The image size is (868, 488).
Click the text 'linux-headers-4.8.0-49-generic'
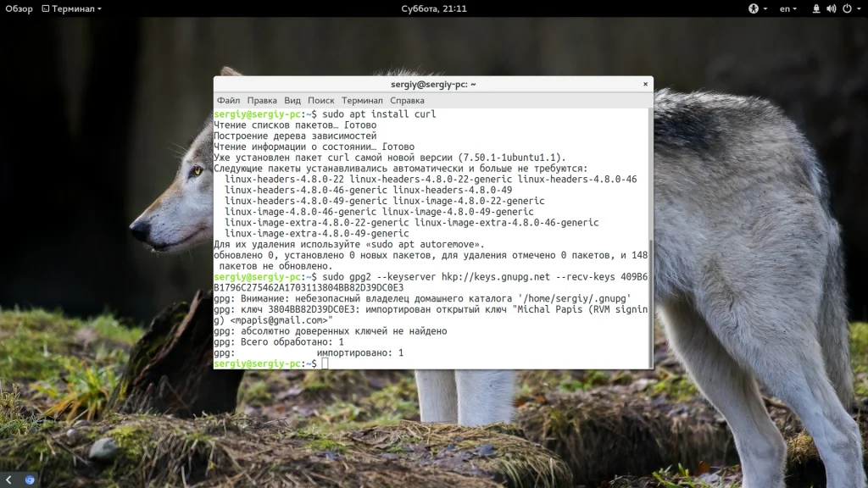pos(305,201)
